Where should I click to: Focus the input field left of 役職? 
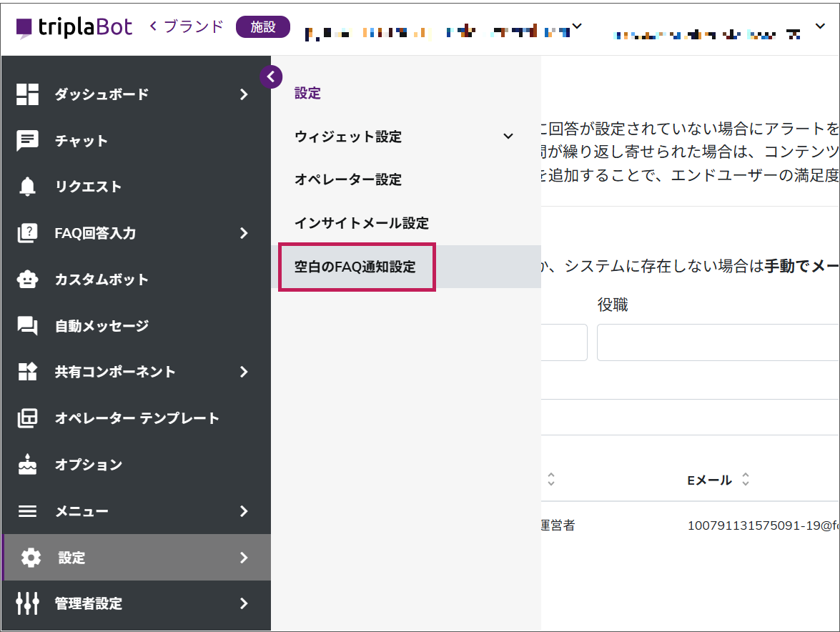pyautogui.click(x=563, y=342)
